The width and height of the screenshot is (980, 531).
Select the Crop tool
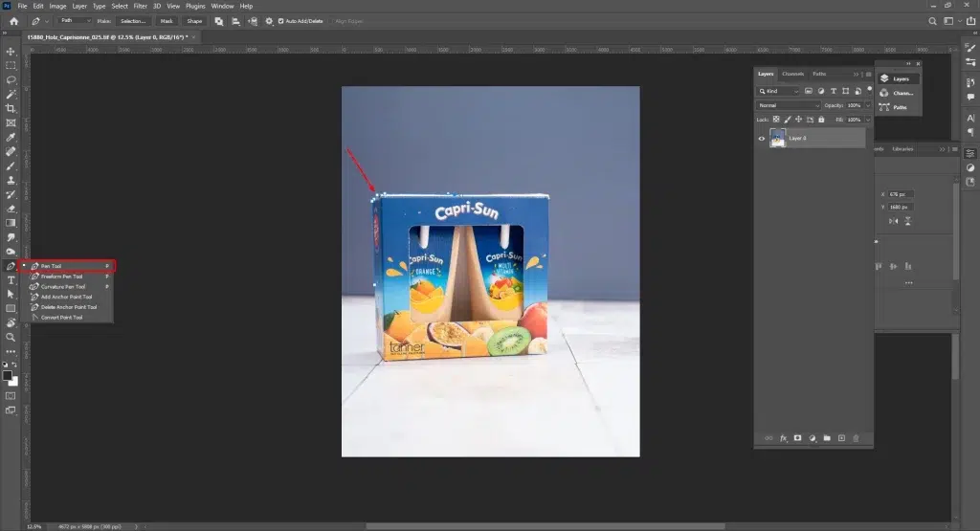pyautogui.click(x=11, y=109)
